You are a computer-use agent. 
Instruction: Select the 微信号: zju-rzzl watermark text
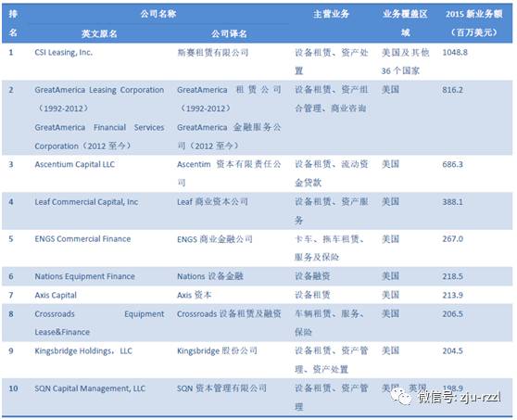[x=460, y=397]
